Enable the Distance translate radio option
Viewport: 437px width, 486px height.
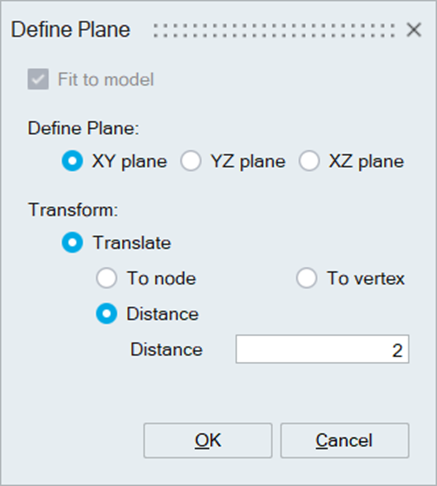(x=106, y=314)
